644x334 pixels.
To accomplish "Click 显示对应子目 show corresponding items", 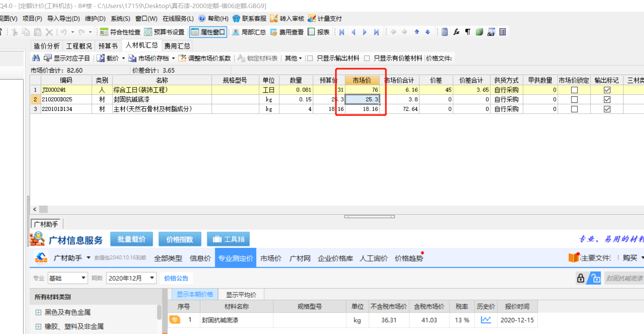I will pyautogui.click(x=67, y=58).
